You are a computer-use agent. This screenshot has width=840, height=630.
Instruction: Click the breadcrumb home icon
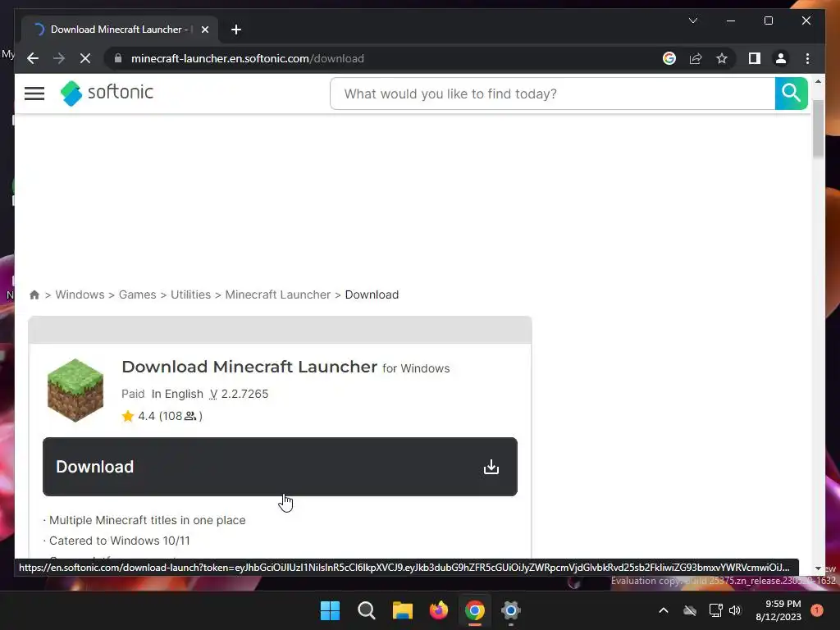tap(34, 294)
